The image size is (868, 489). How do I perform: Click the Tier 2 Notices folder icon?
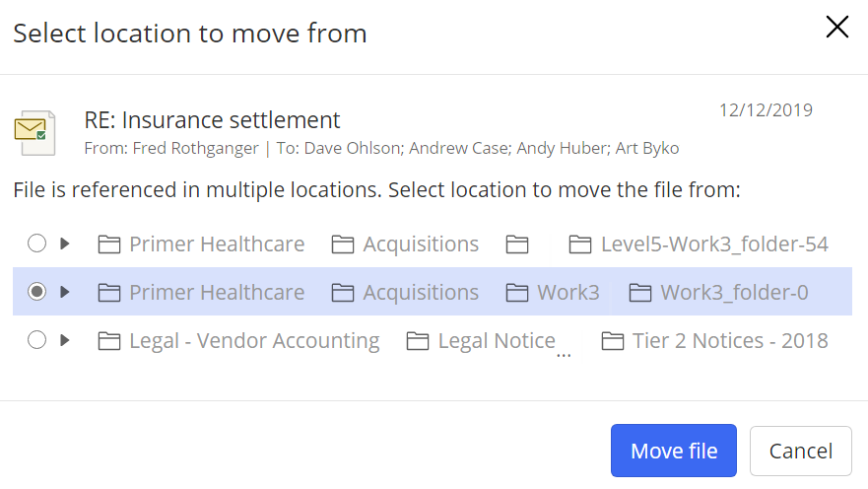pos(613,341)
